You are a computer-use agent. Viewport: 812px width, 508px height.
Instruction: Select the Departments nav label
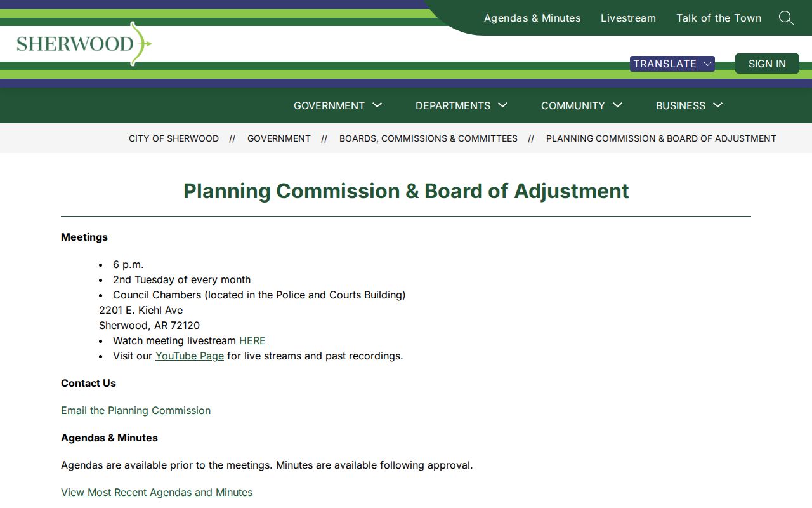pos(453,105)
